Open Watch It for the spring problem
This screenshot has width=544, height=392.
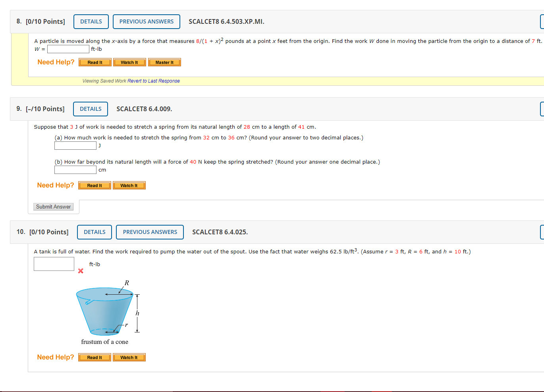pyautogui.click(x=129, y=185)
